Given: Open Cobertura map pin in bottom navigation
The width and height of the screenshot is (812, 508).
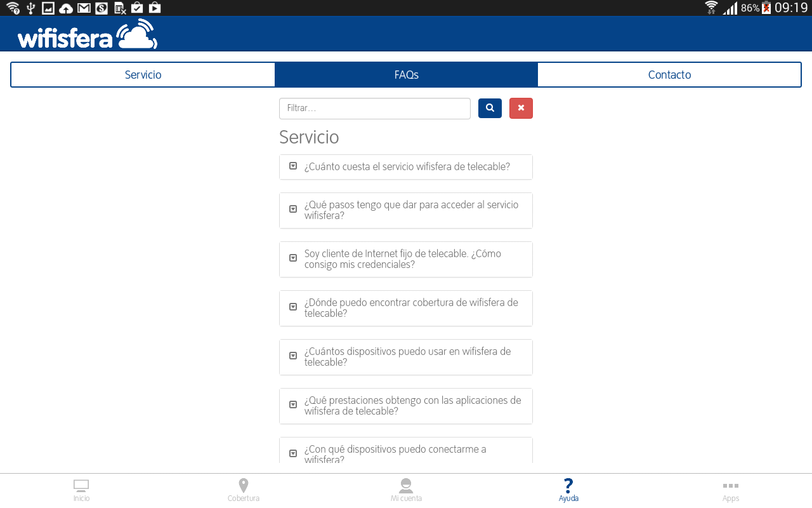Looking at the screenshot, I should click(x=244, y=491).
